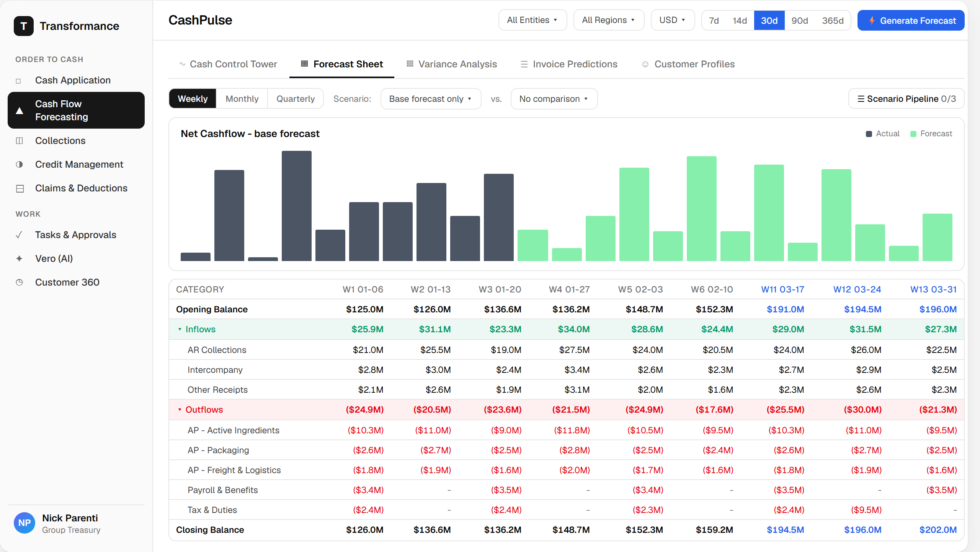
Task: Open Customer 360 in sidebar
Action: coord(76,283)
